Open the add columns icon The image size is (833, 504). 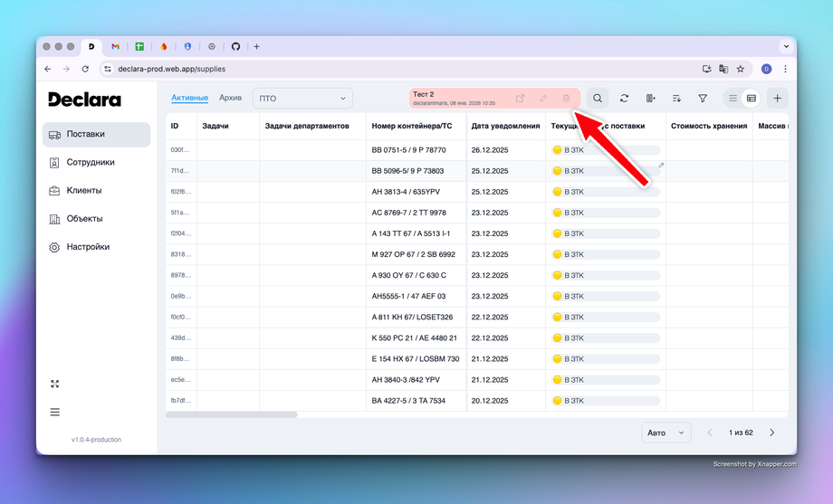point(650,99)
